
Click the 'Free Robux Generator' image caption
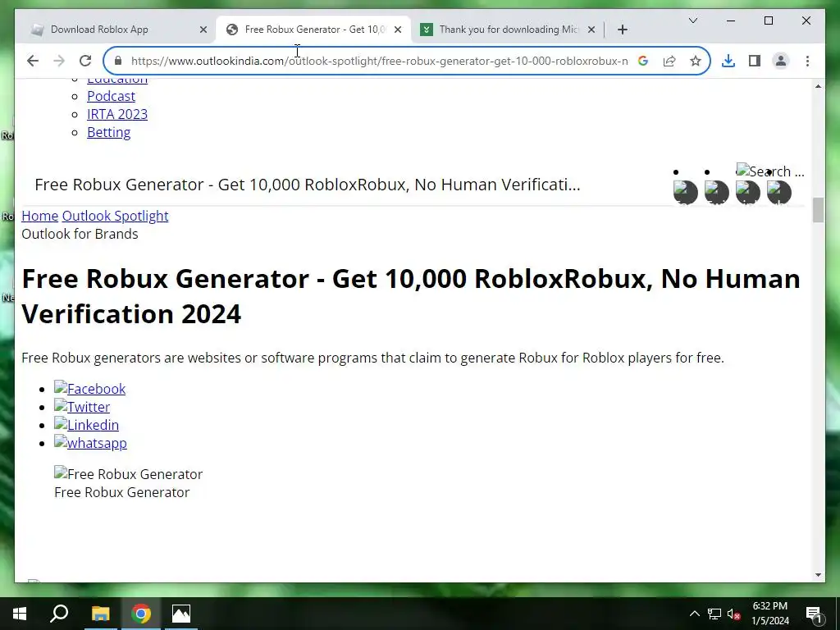(122, 492)
